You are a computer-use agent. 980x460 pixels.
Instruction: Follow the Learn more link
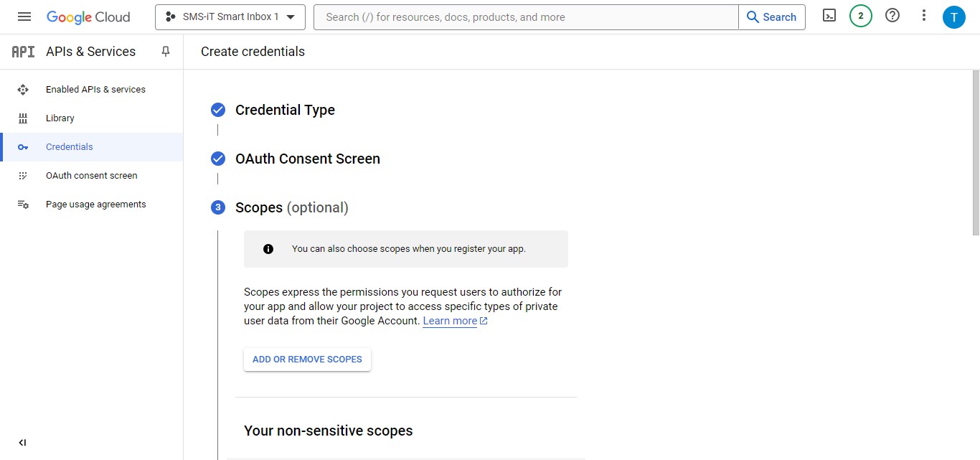pos(450,321)
